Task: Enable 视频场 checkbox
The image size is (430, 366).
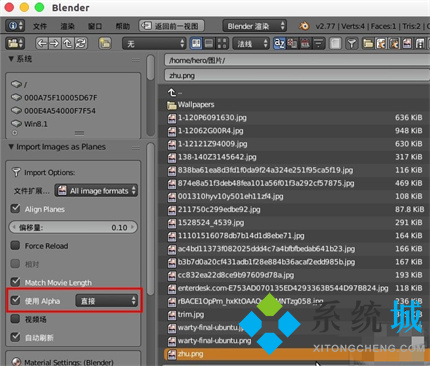Action: (15, 319)
